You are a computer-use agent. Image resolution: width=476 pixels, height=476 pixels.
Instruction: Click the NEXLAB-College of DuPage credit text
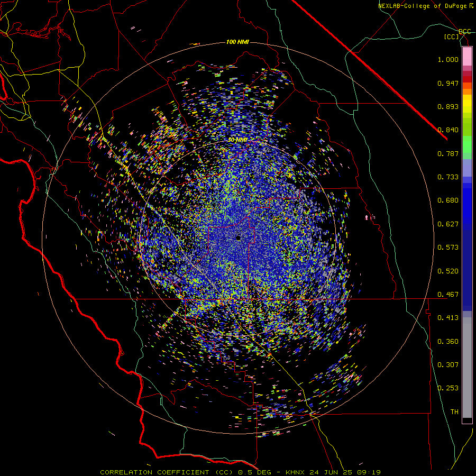(425, 6)
